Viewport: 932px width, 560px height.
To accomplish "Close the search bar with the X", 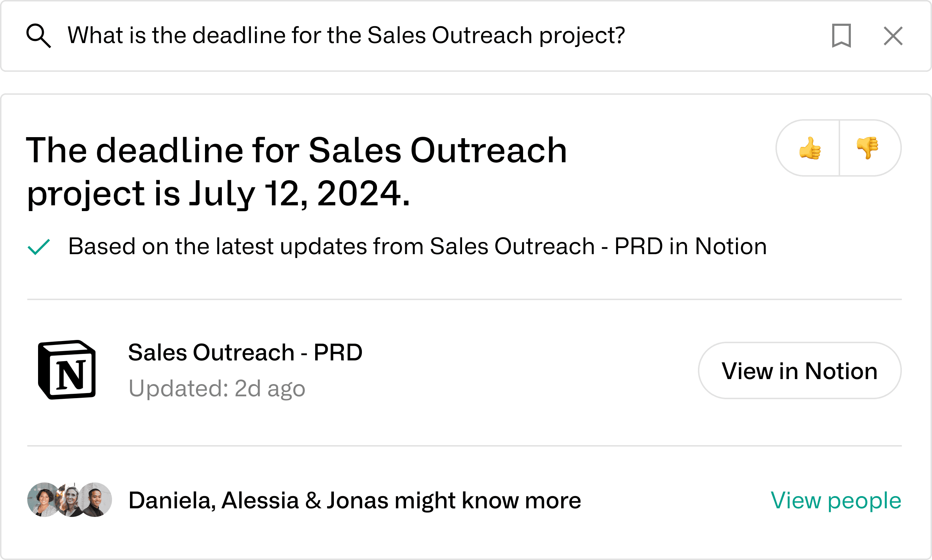I will 893,36.
